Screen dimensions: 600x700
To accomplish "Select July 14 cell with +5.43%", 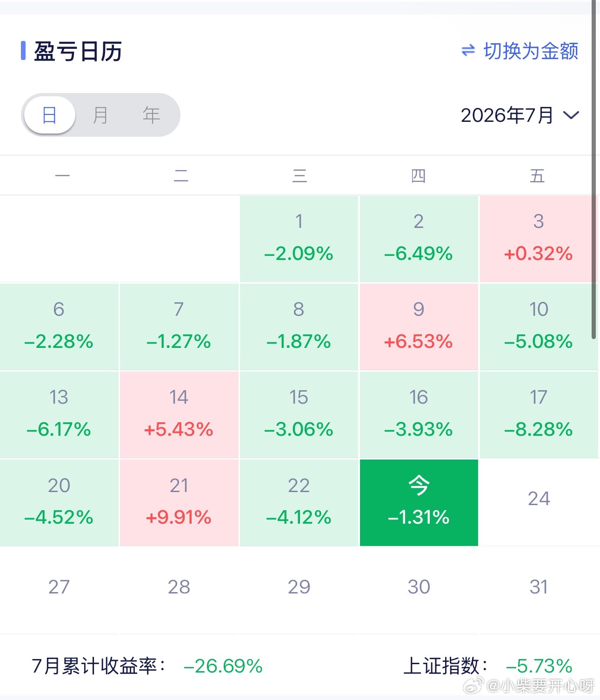I will [x=179, y=414].
